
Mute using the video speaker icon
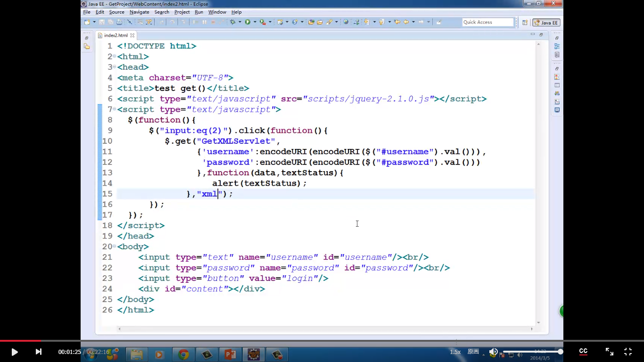coord(493,352)
